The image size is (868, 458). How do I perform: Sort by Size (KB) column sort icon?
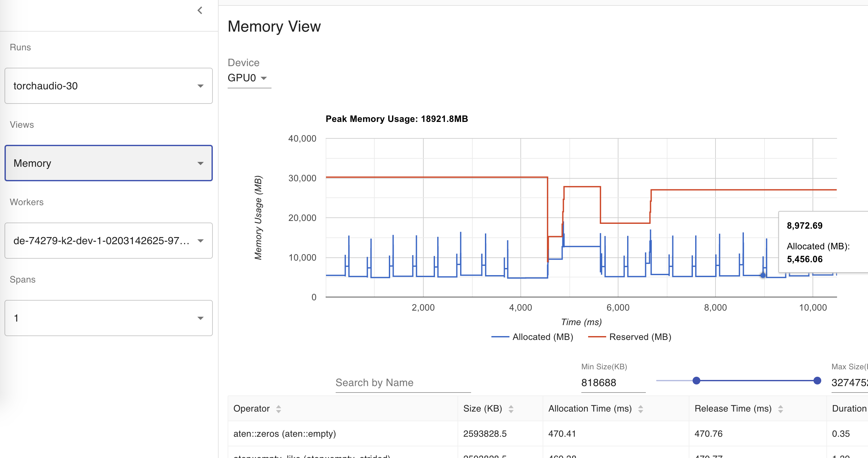tap(511, 409)
